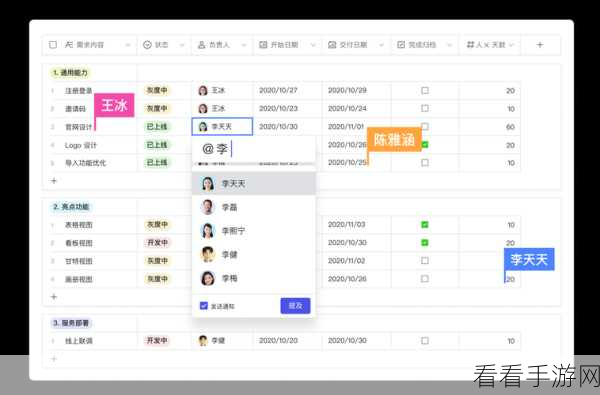Click 已上线 status tag in Logo 设计 row
Screen dimensions: 600x395
pyautogui.click(x=157, y=145)
